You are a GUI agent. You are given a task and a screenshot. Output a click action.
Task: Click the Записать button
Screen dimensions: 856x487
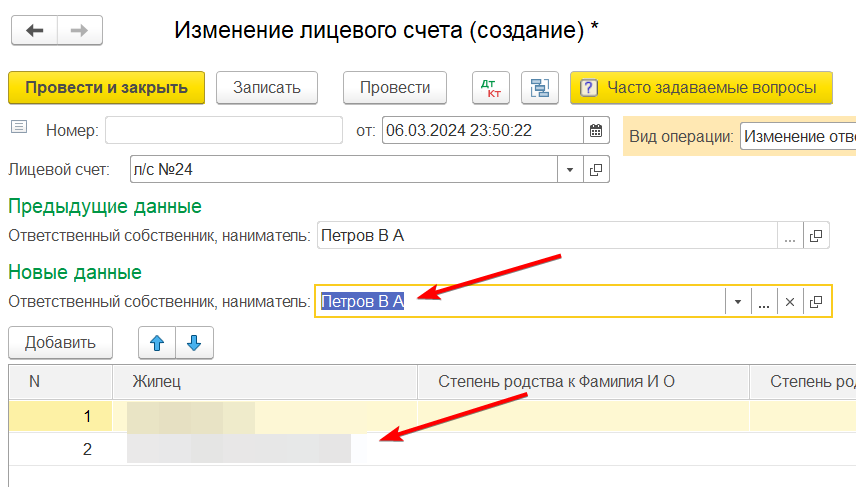click(267, 87)
